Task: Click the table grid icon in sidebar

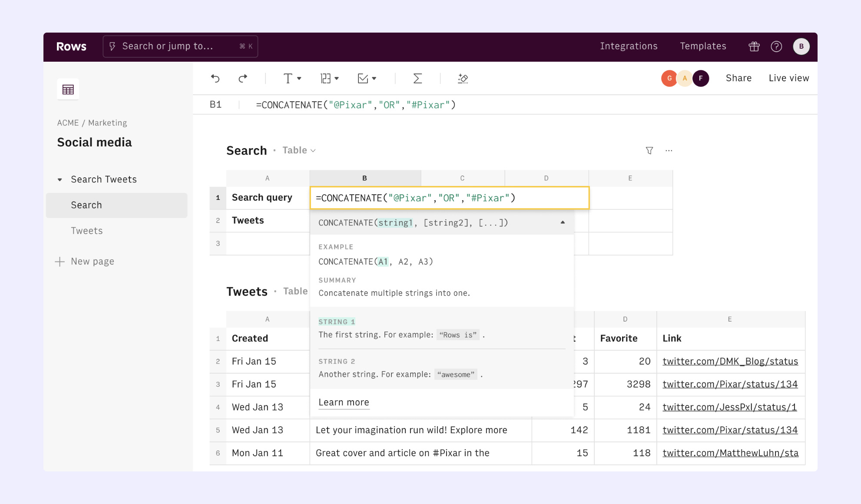Action: (68, 90)
